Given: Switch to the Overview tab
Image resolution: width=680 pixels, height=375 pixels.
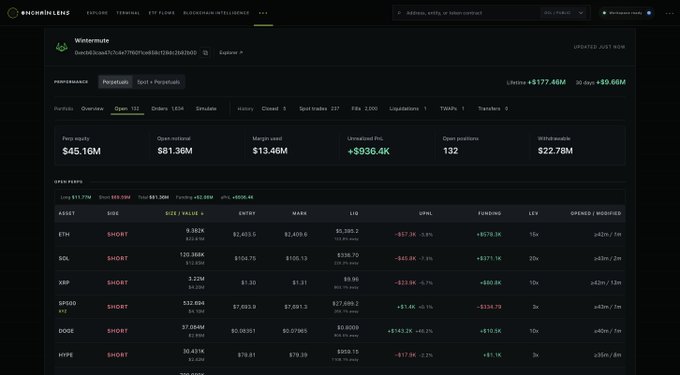Looking at the screenshot, I should tap(92, 109).
